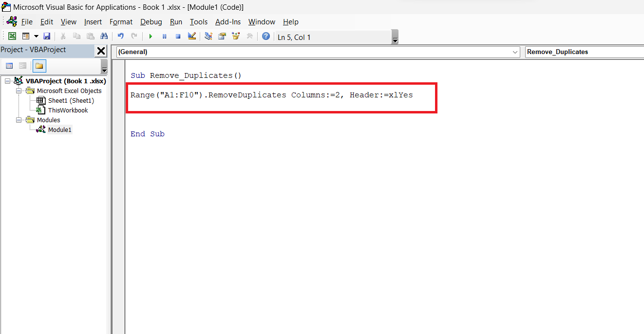Click the End Sub code line
This screenshot has height=334, width=644.
pos(148,134)
